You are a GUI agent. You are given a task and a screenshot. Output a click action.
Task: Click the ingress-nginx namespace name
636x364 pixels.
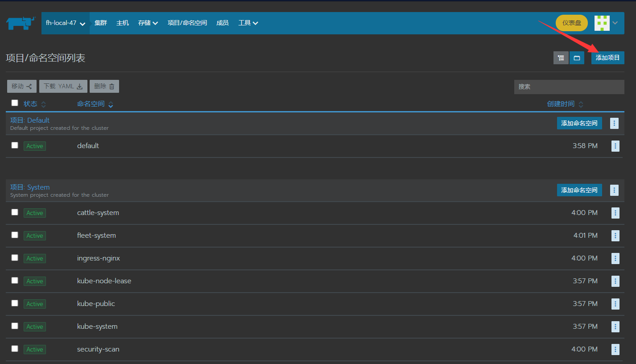click(x=99, y=258)
